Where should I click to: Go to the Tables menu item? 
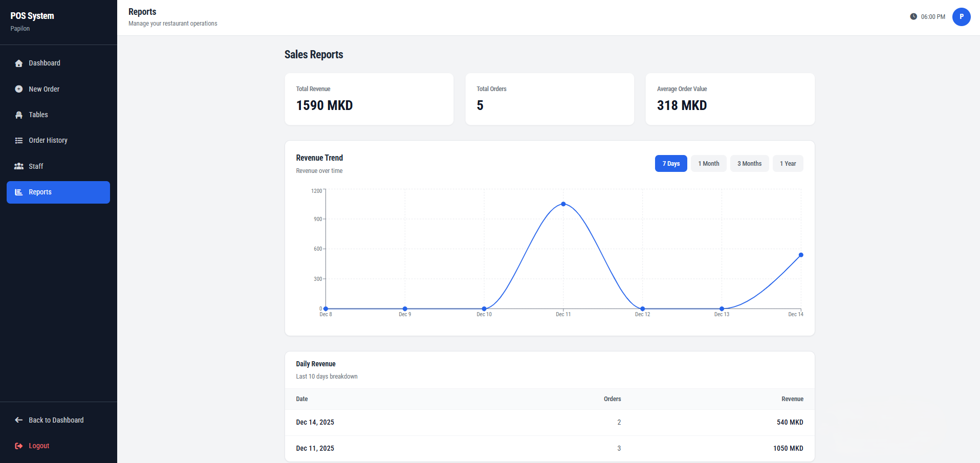pyautogui.click(x=58, y=115)
